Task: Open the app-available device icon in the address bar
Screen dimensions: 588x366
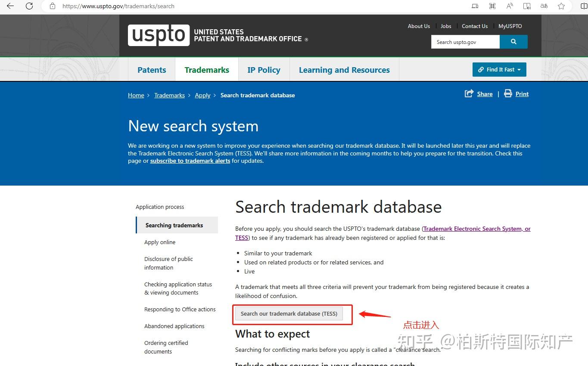Action: tap(475, 6)
